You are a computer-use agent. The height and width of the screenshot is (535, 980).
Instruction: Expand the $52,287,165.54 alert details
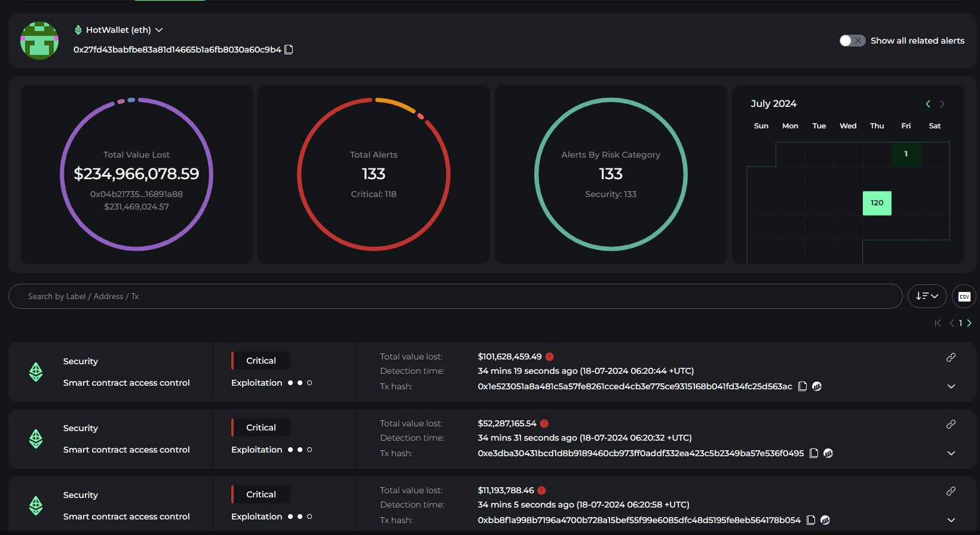coord(951,453)
